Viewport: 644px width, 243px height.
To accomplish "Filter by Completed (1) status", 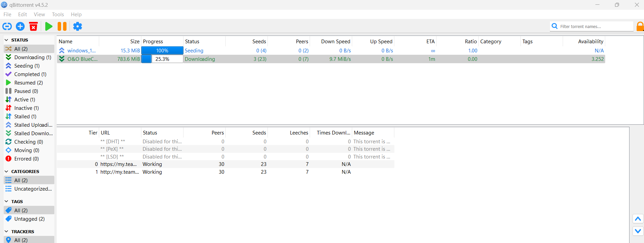I will pyautogui.click(x=29, y=74).
